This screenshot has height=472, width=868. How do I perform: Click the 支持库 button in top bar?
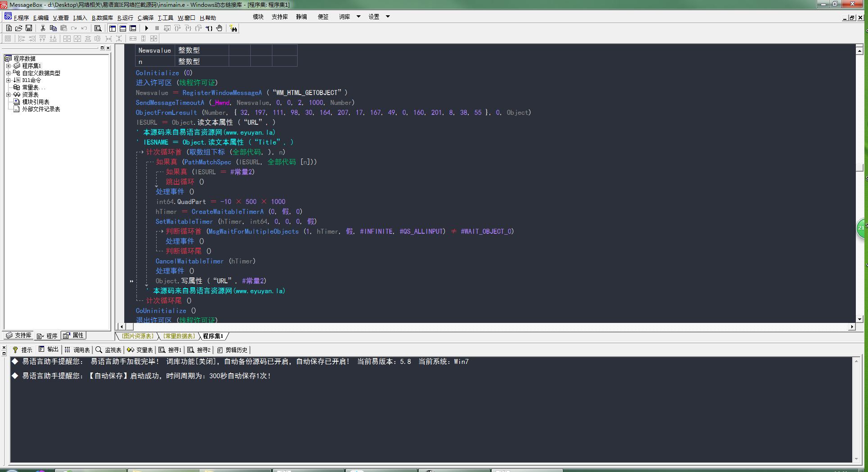[280, 17]
